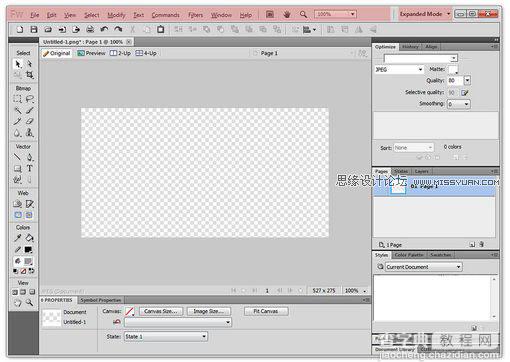Viewport: 510px width, 362px height.
Task: Click the Canvas Size button
Action: 161,311
